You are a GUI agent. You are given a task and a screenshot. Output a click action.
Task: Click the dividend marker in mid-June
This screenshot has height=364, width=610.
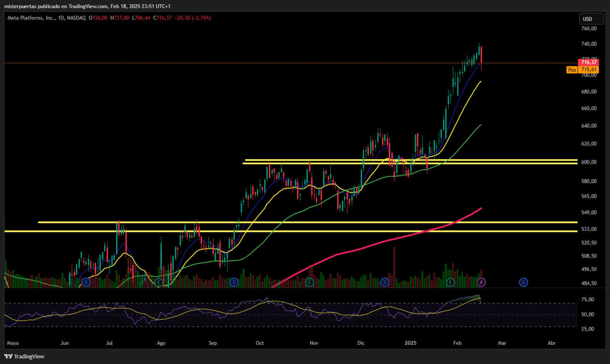coord(86,282)
